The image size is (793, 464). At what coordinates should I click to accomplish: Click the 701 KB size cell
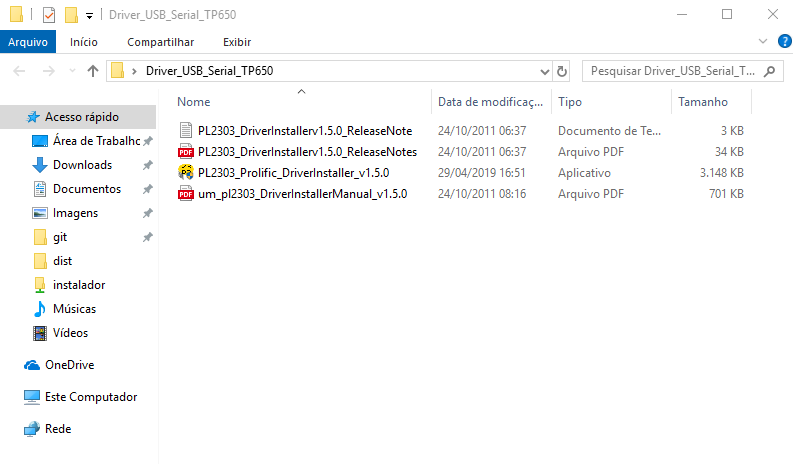[x=726, y=194]
